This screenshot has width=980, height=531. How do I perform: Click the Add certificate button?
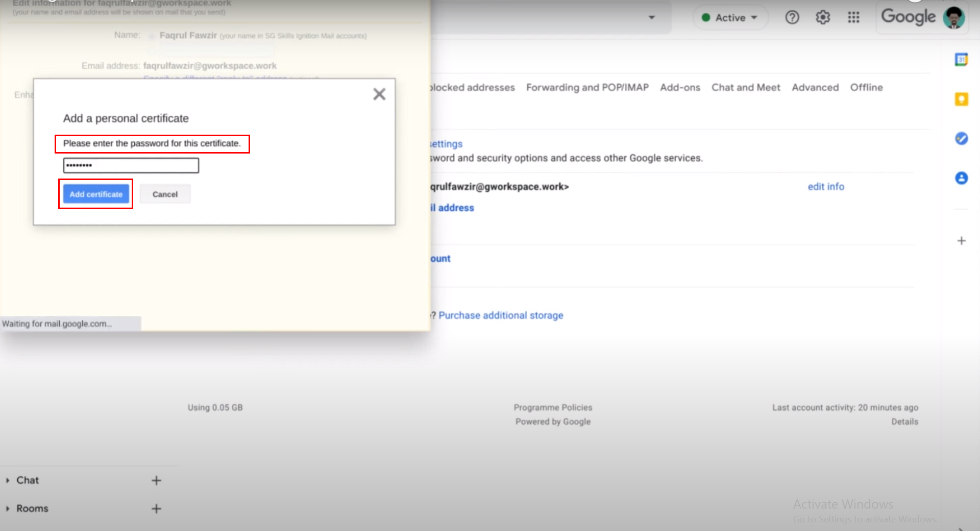coord(95,194)
